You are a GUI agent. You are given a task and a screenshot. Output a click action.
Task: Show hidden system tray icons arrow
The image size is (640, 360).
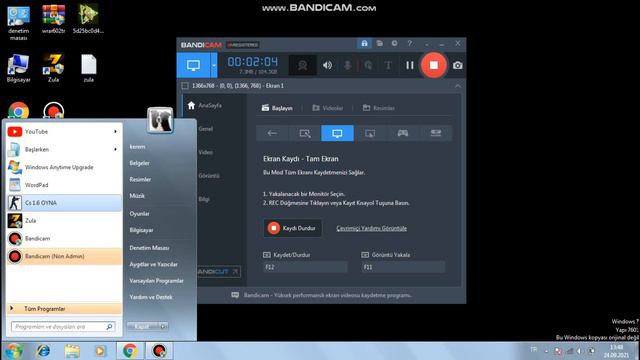pos(547,351)
